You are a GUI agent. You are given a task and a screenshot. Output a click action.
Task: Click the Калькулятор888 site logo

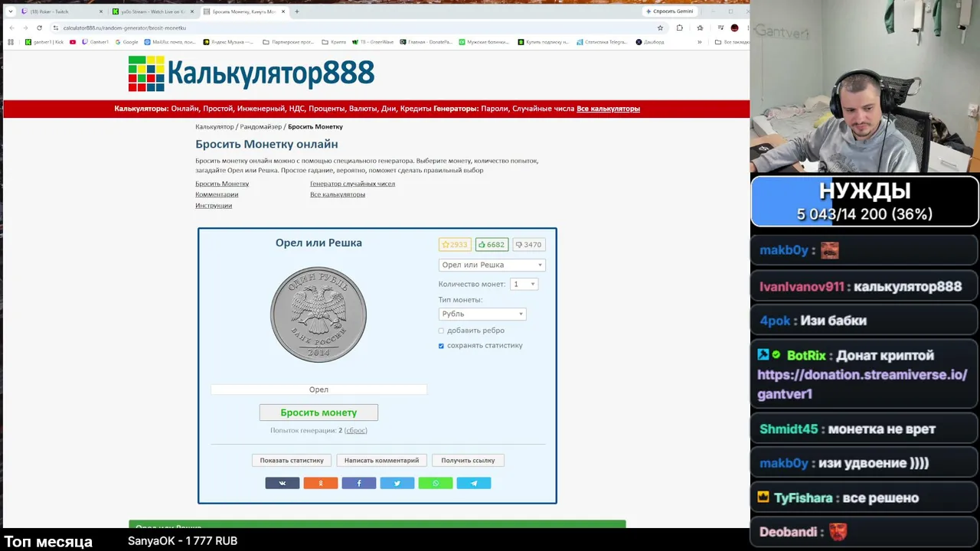[x=251, y=73]
